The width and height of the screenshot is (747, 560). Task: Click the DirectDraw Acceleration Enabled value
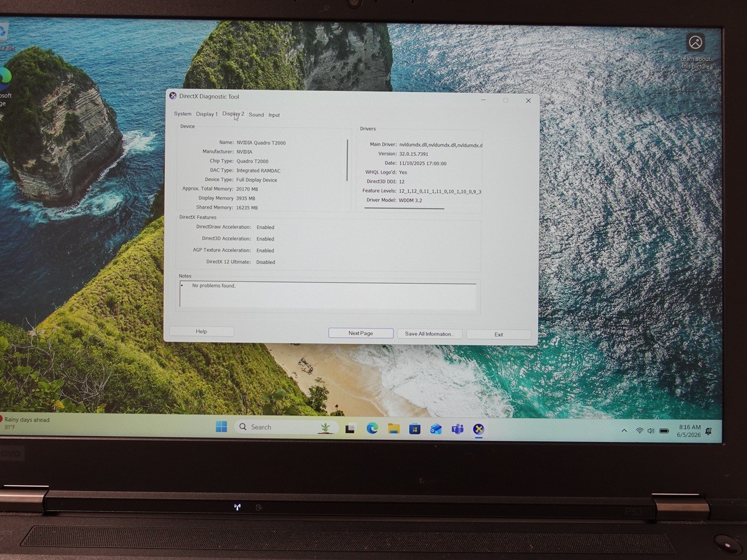tap(265, 227)
